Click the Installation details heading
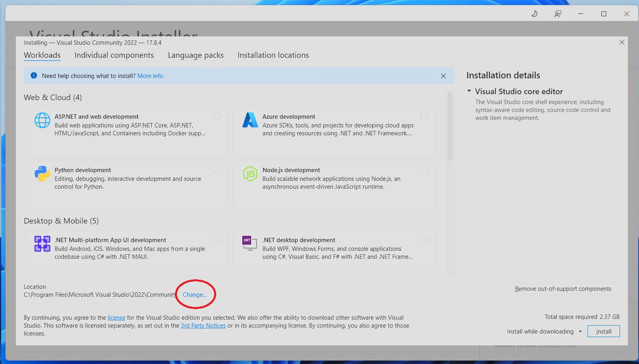 click(x=503, y=75)
